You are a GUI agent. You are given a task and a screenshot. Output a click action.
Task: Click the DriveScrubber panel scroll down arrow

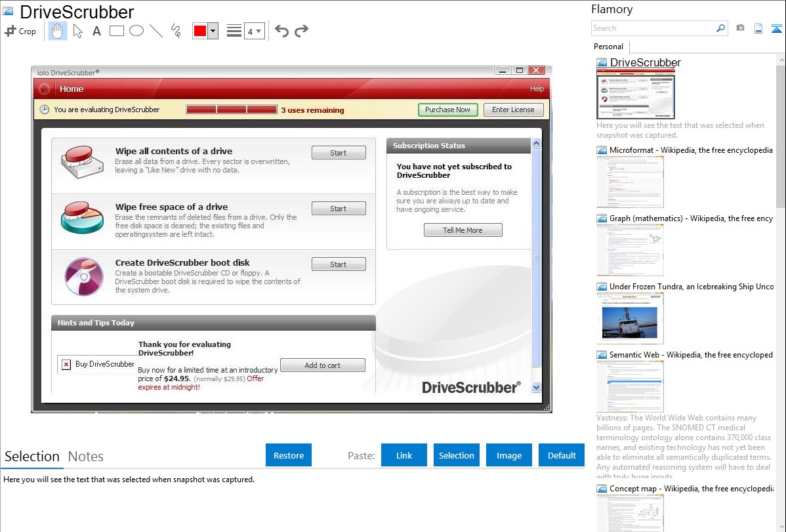point(537,388)
